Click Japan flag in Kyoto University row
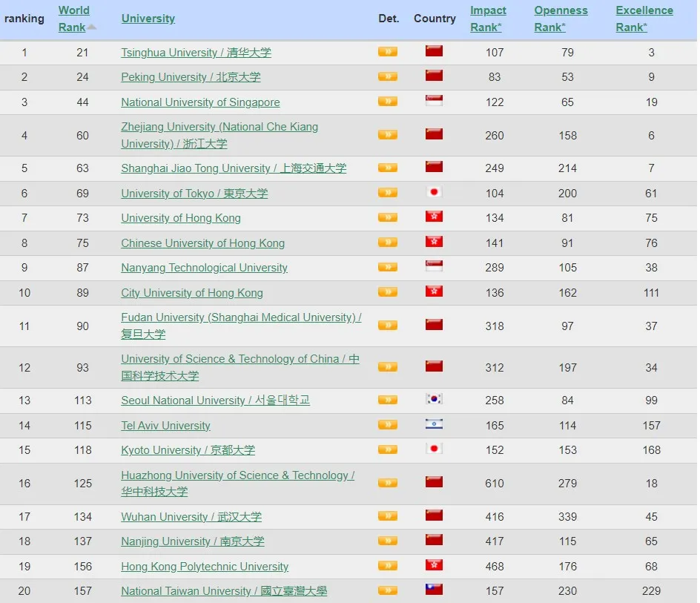700x603 pixels. tap(434, 449)
